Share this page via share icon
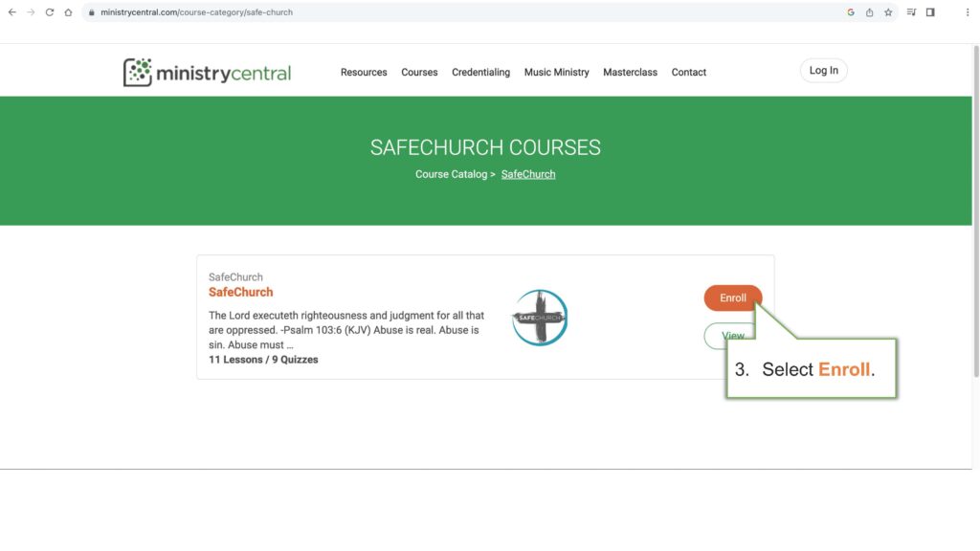The image size is (980, 551). pyautogui.click(x=869, y=11)
